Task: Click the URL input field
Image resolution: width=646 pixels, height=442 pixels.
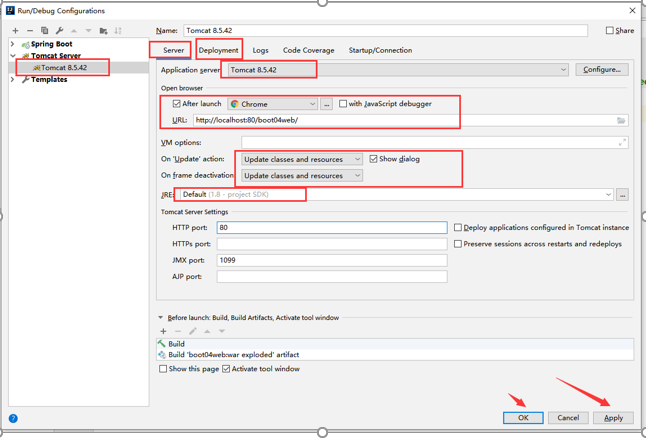Action: pos(410,120)
